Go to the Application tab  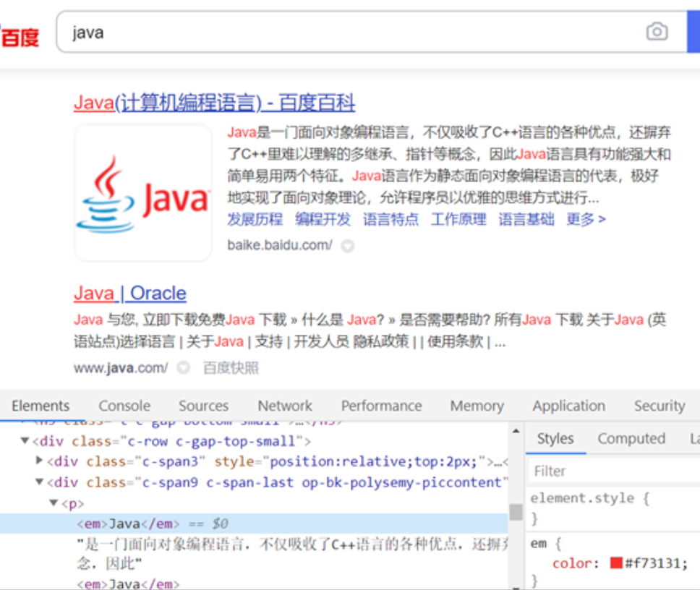coord(568,406)
